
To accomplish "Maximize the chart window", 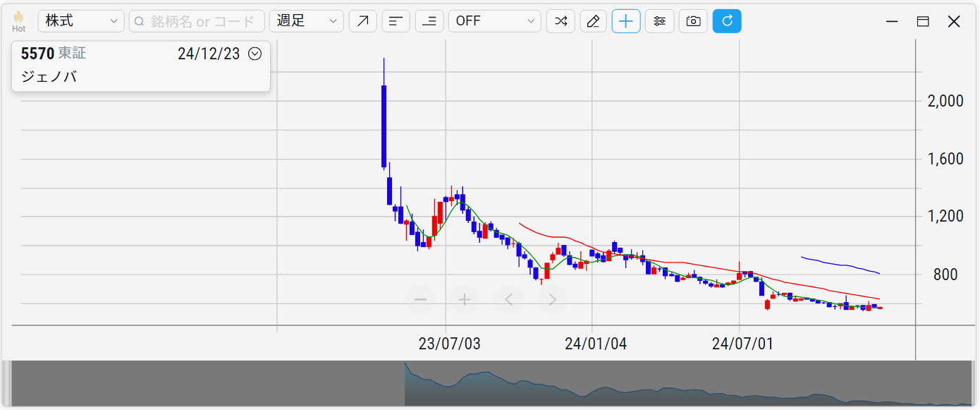I will [x=923, y=22].
